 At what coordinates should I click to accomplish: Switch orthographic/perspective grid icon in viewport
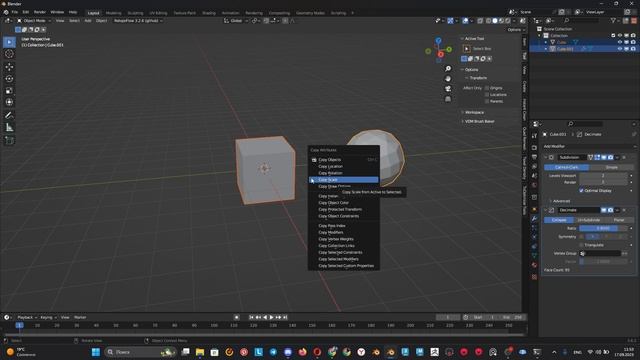pos(448,99)
